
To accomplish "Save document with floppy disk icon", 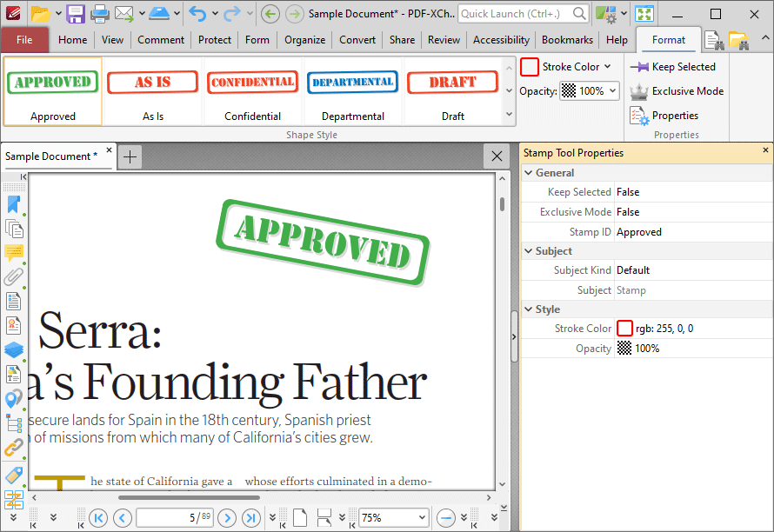I will 76,14.
